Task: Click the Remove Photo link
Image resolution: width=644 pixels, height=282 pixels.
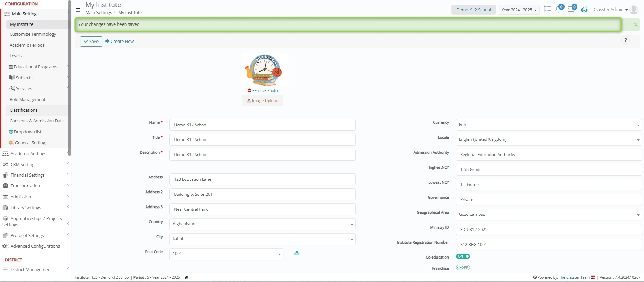Action: 263,90
